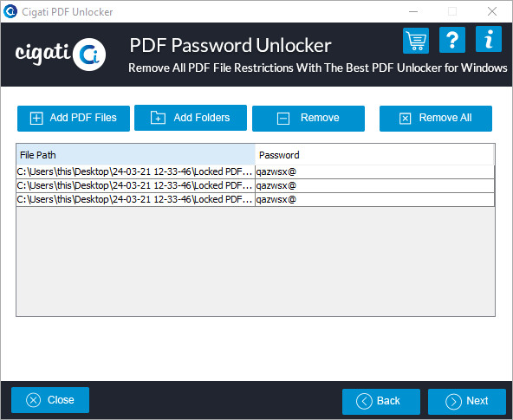Proceed with the Next button
Image resolution: width=513 pixels, height=420 pixels.
[x=467, y=401]
